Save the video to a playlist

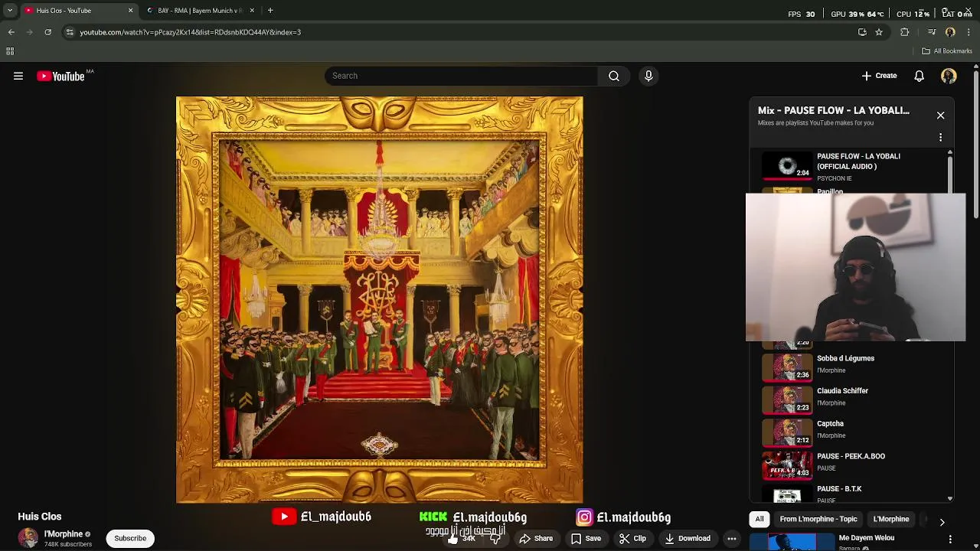click(x=586, y=539)
